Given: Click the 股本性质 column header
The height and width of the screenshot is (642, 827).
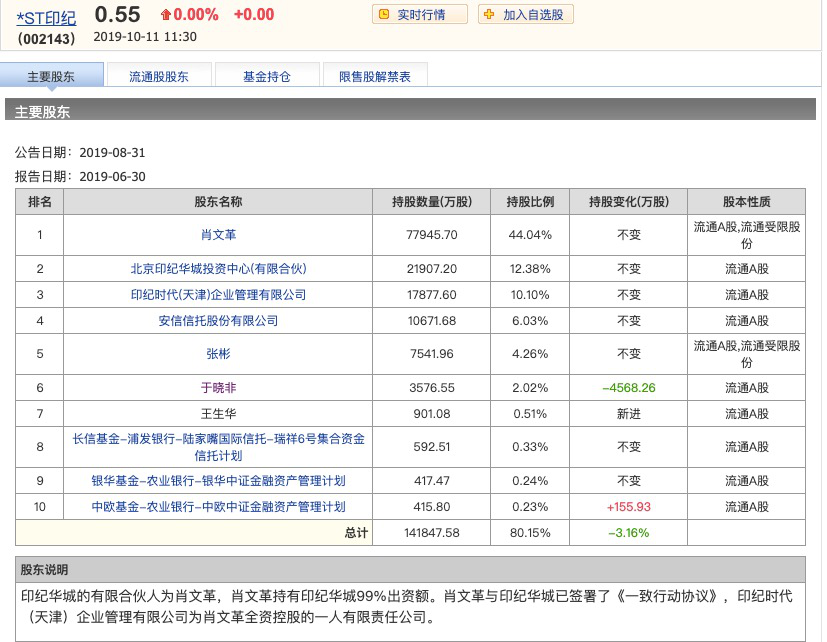Looking at the screenshot, I should (746, 202).
